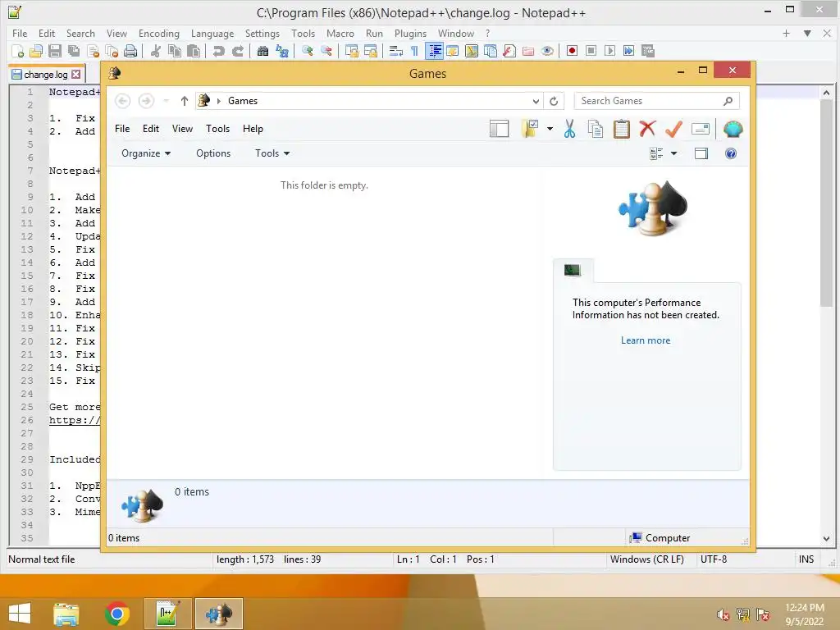Screen dimensions: 840x630
Task: Click the Zoom In magnifier in Notepad++
Action: [x=308, y=51]
